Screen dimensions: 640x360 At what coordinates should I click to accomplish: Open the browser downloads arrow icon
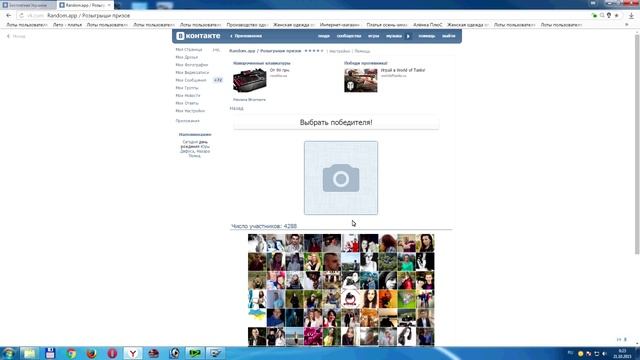click(631, 16)
